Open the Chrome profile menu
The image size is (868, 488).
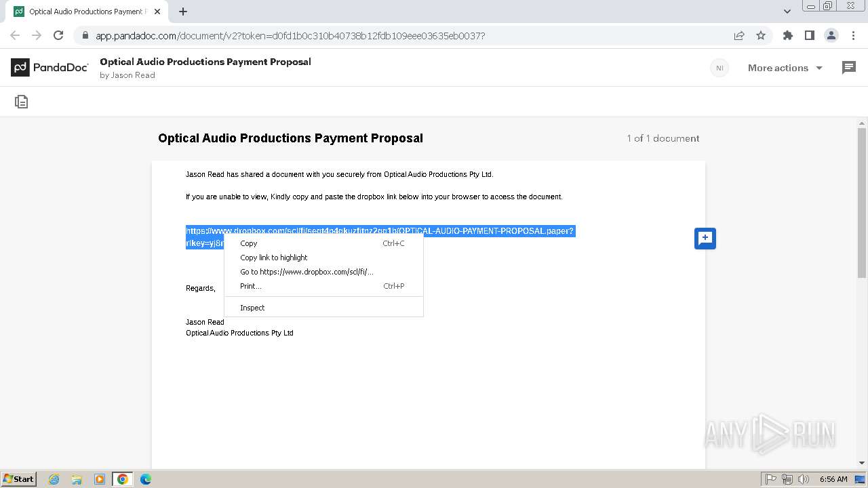point(831,35)
